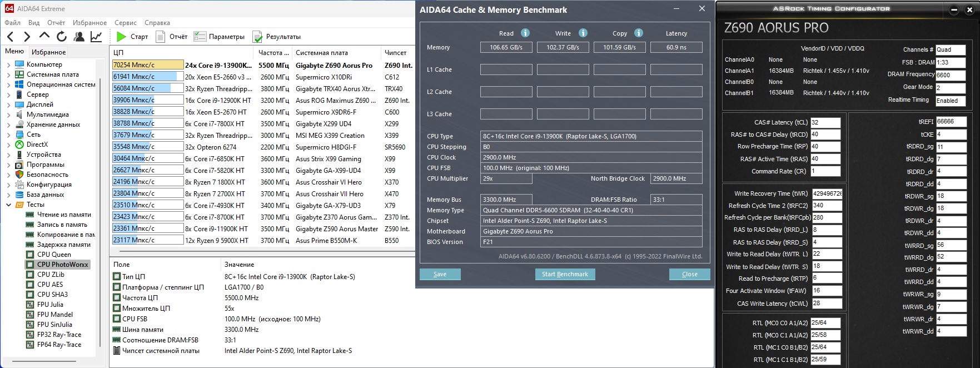Open the Справка menu

coord(157,23)
